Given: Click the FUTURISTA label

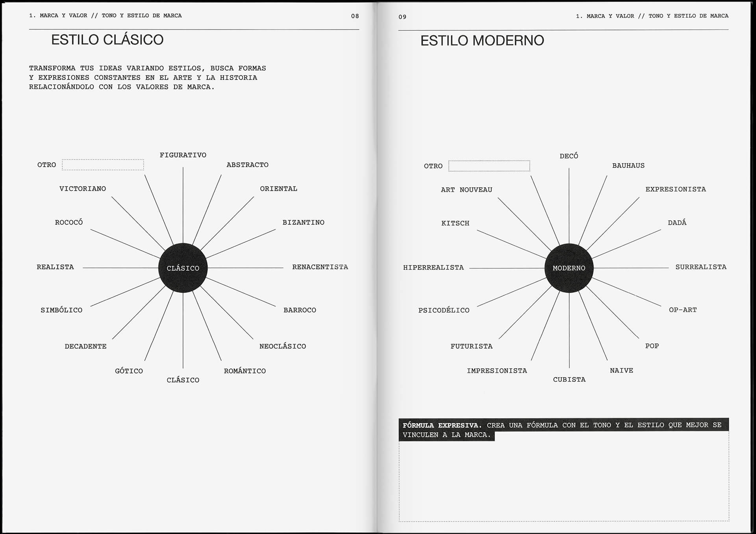Looking at the screenshot, I should [471, 346].
